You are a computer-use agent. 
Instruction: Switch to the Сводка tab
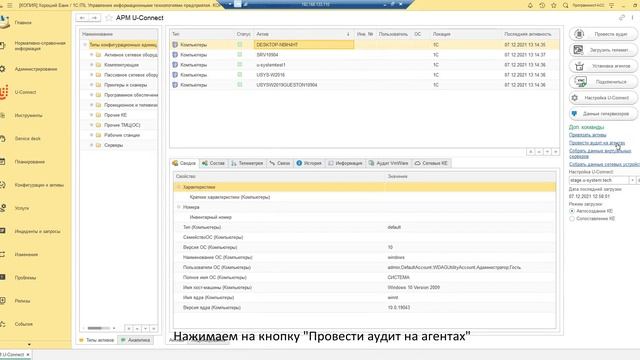184,163
